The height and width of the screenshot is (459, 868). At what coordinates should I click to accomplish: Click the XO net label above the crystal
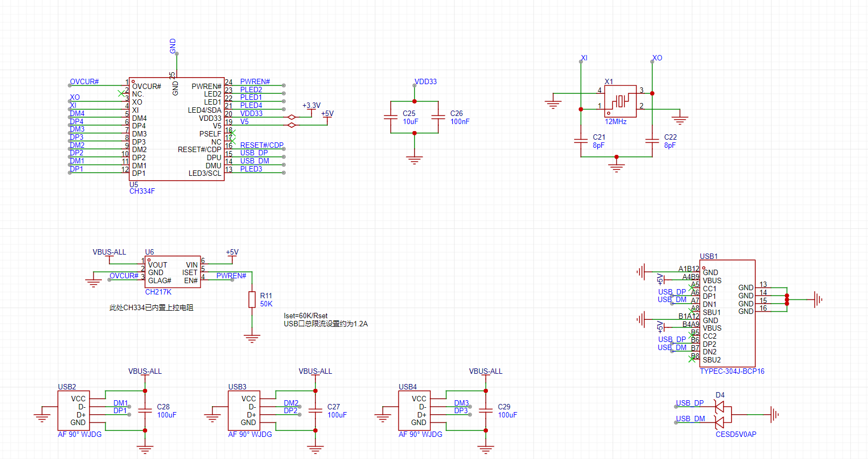tap(657, 58)
